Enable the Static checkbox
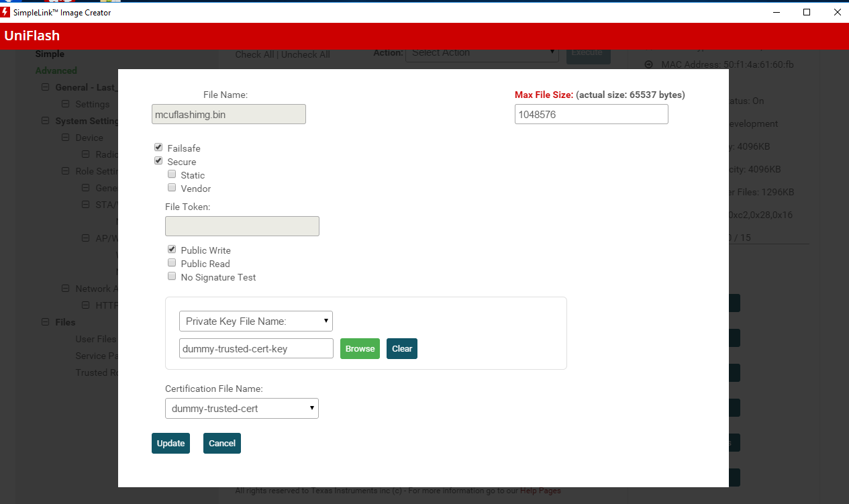849x504 pixels. tap(172, 174)
